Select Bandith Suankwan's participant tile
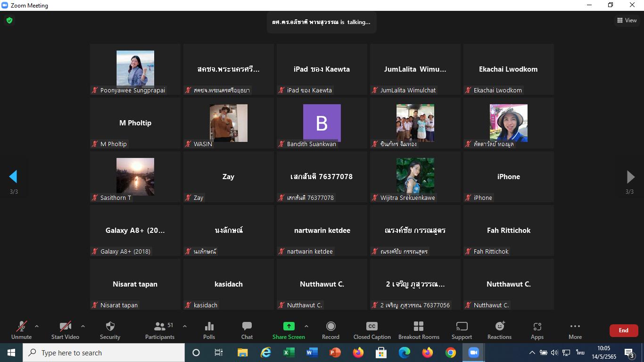The width and height of the screenshot is (644, 362). tap(322, 123)
